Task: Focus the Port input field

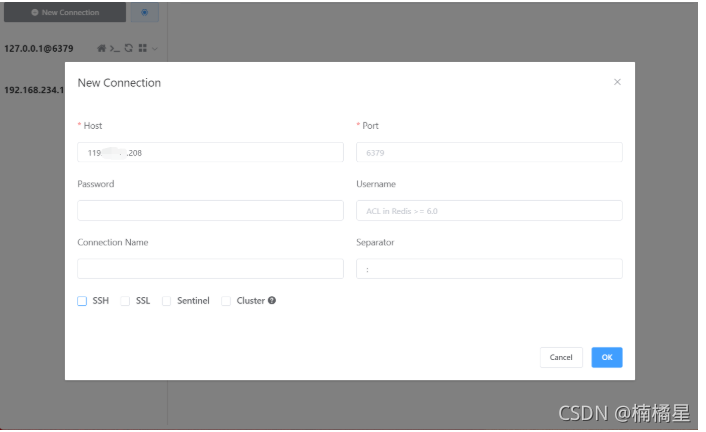Action: (489, 152)
